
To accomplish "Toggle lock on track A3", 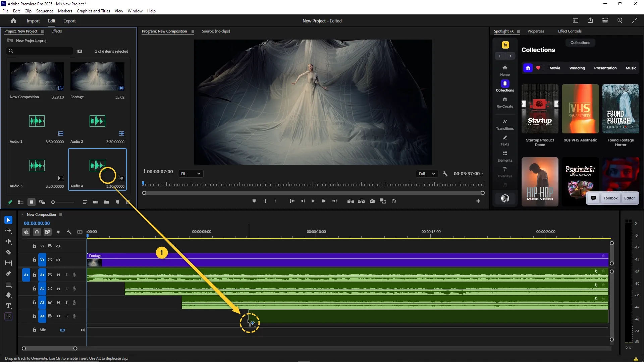I will (x=34, y=302).
